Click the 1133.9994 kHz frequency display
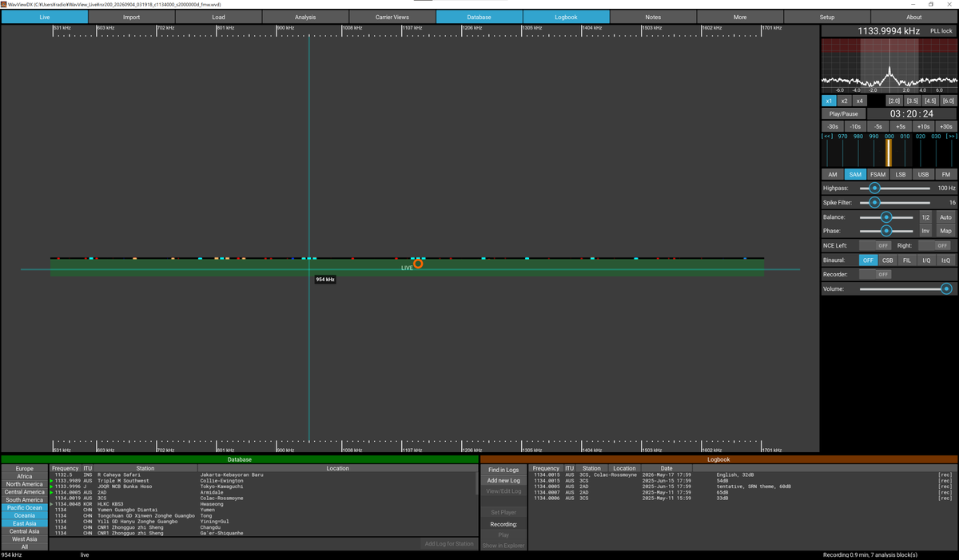The height and width of the screenshot is (560, 959). 889,31
